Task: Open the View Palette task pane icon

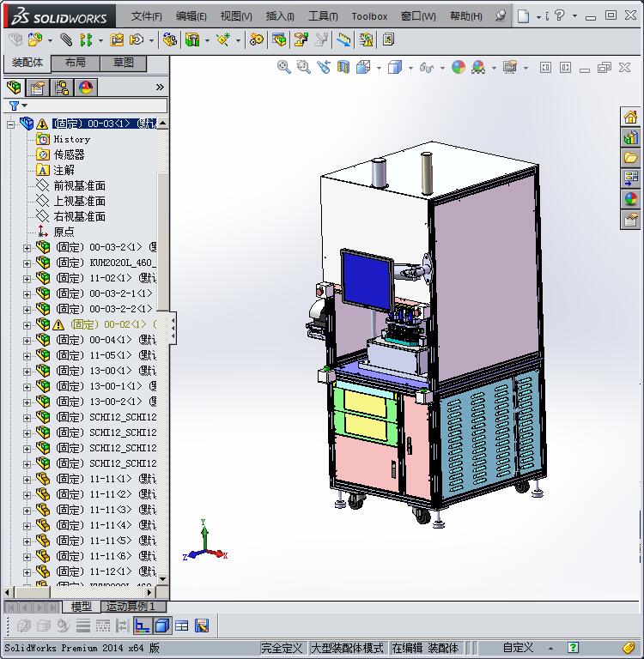Action: click(630, 178)
